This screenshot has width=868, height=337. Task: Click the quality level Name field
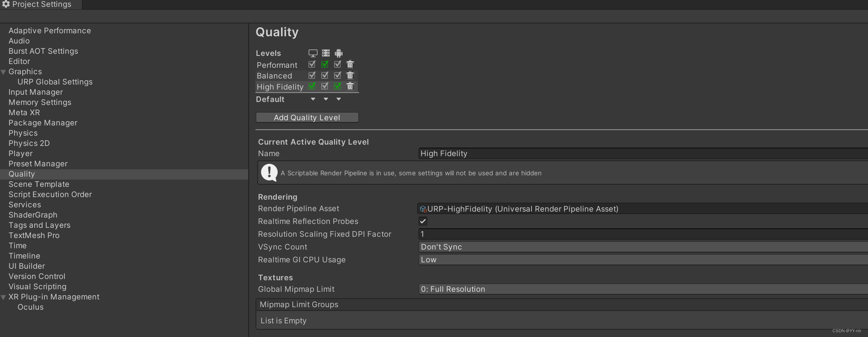pos(643,154)
